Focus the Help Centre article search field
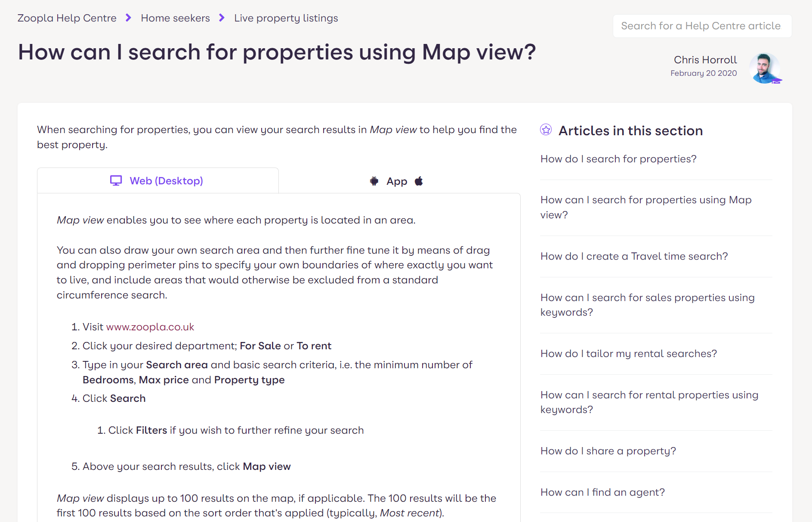 [x=702, y=26]
